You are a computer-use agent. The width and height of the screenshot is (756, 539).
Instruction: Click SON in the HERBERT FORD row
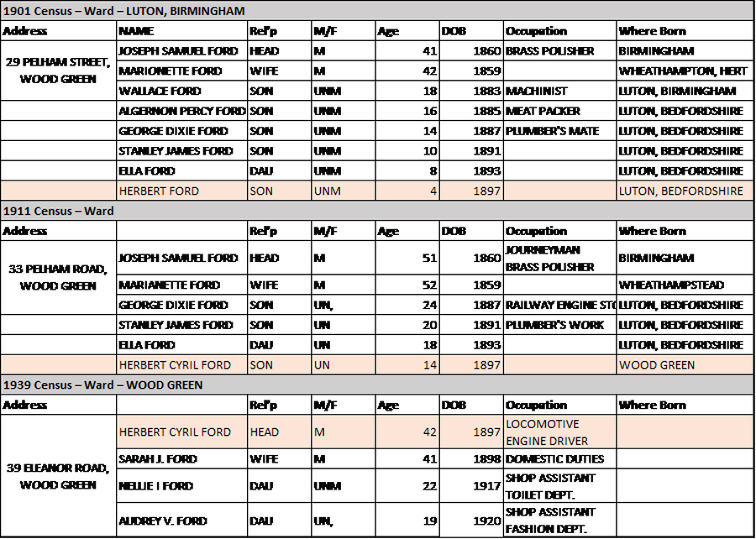(x=278, y=191)
